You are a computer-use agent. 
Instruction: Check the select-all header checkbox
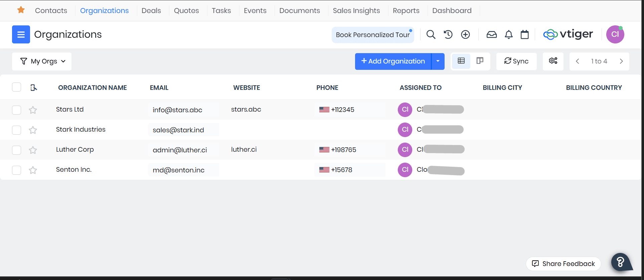[x=16, y=87]
